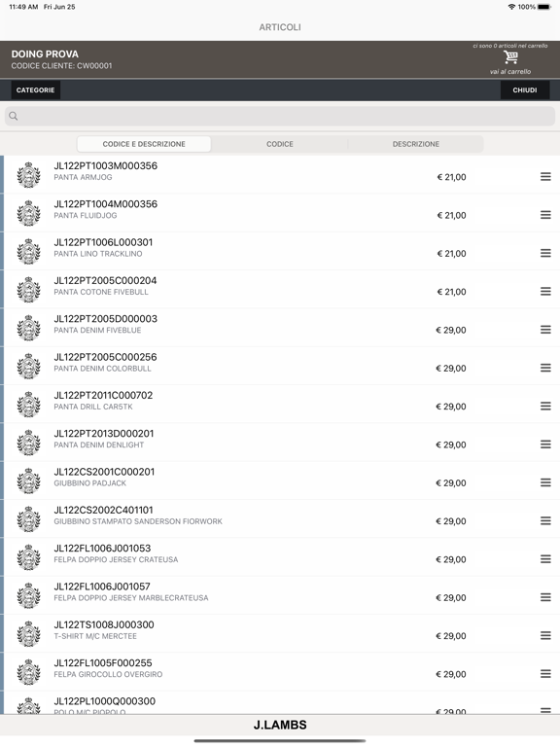Tap the crest thumbnail of PANTA DENIM FIVEBLUE
Screen dimensions: 560x747
tap(28, 328)
